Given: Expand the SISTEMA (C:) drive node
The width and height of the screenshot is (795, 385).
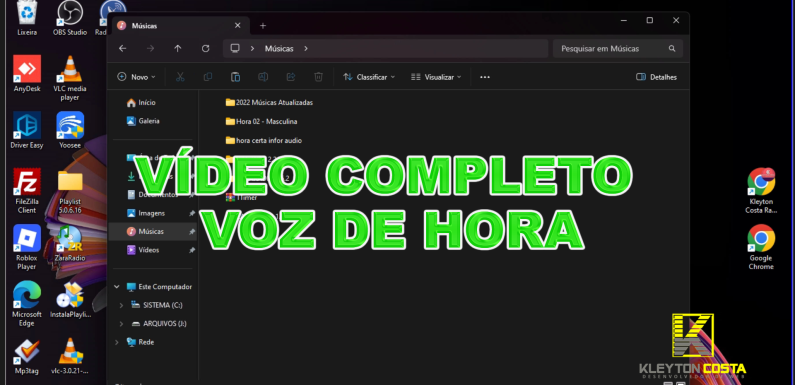Looking at the screenshot, I should pyautogui.click(x=121, y=305).
